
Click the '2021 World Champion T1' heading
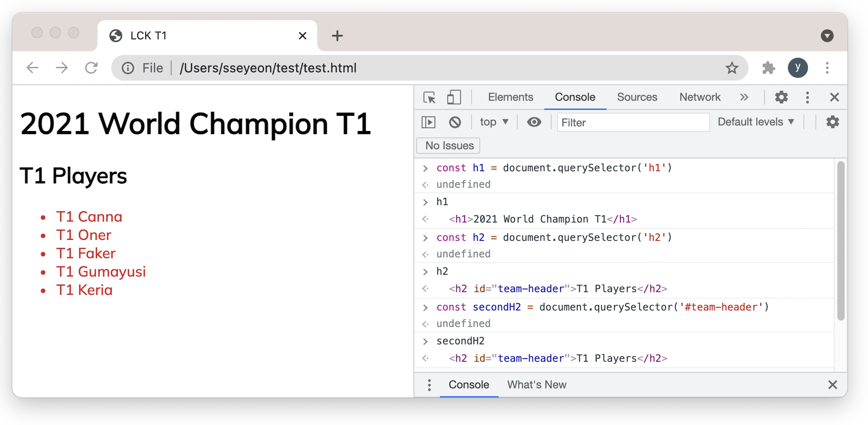(195, 124)
